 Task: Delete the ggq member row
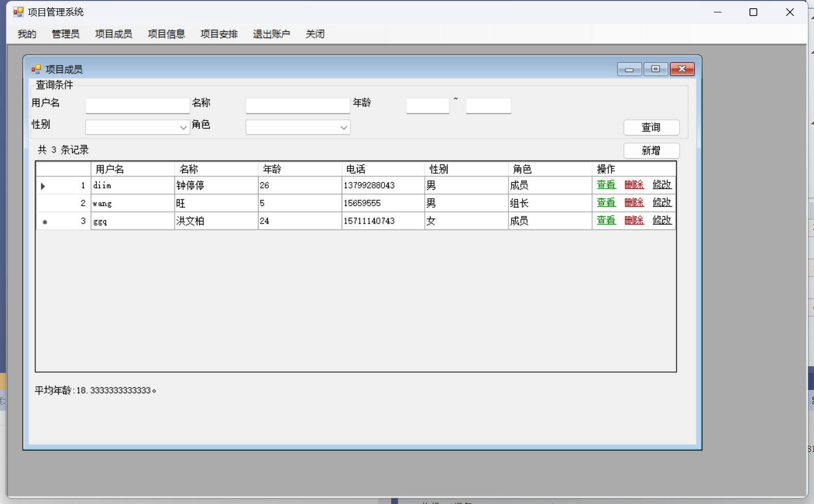point(634,220)
